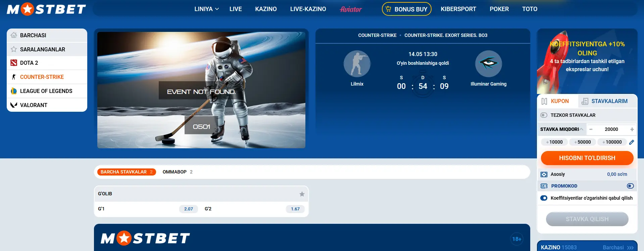644x251 pixels.
Task: Open the rocket +10% coefficient promo banner
Action: click(x=587, y=61)
